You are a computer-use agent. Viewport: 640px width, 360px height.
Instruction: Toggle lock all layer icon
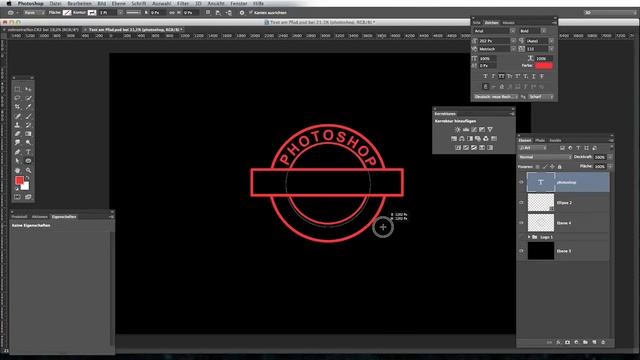point(560,167)
